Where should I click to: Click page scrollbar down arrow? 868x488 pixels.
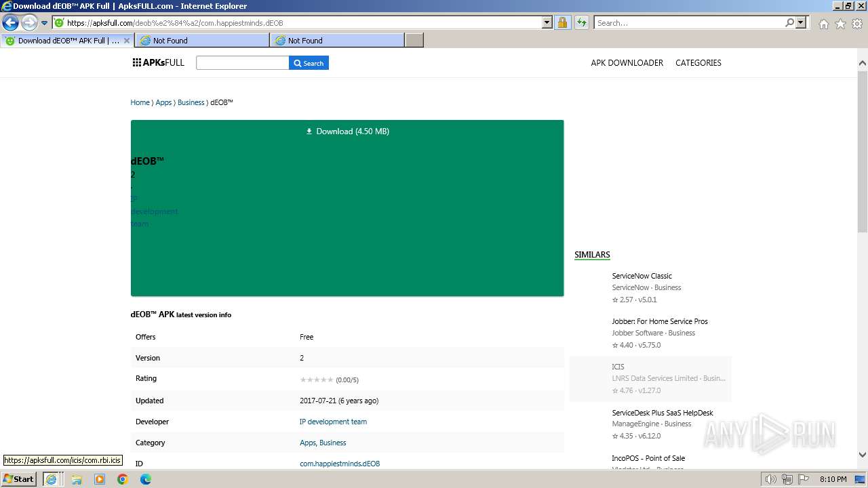pyautogui.click(x=863, y=455)
